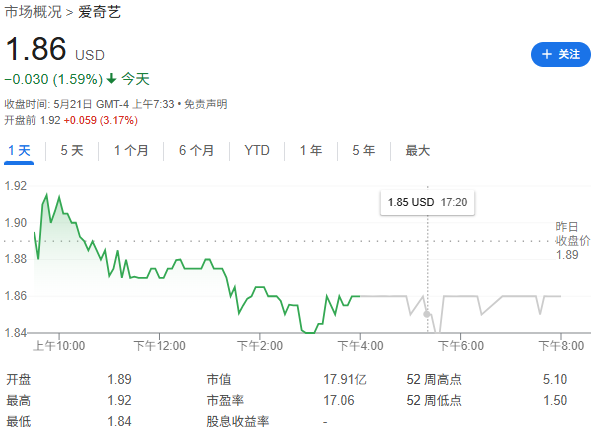Click the 52 周高点 value 5.10

[555, 379]
